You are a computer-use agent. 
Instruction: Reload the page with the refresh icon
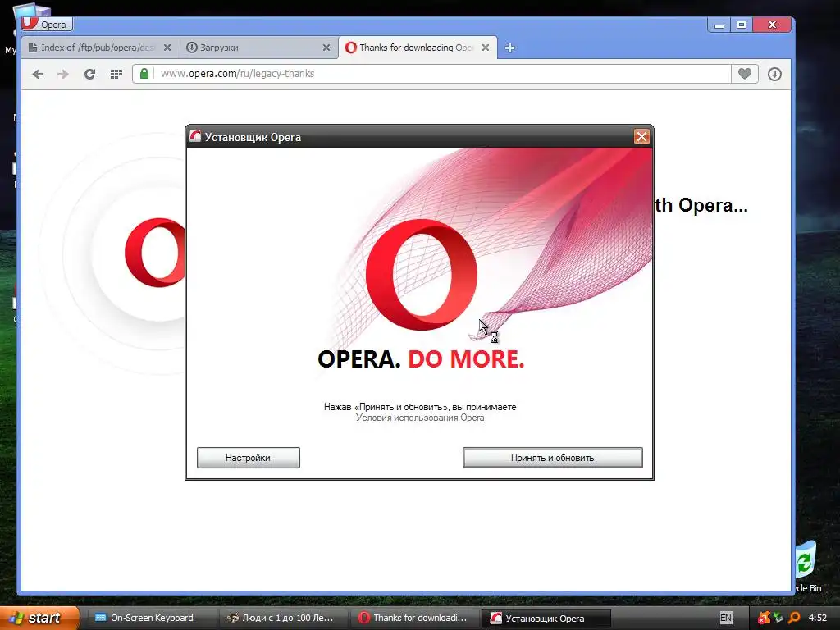89,74
